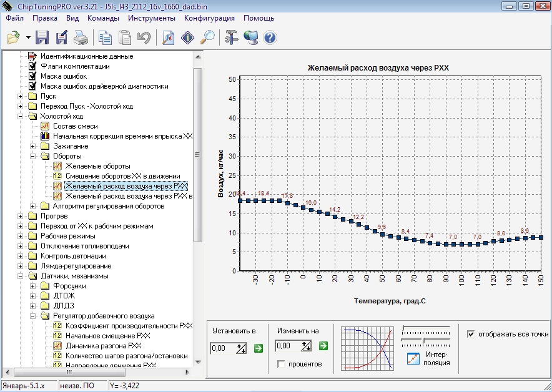Toggle the 'отображать все точки' checkbox
Image resolution: width=552 pixels, height=392 pixels.
pos(471,334)
